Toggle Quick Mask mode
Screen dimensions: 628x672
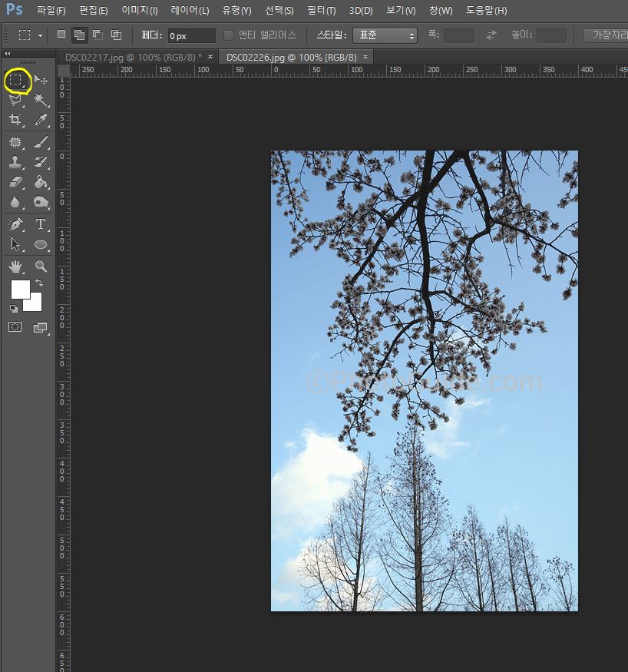point(15,327)
